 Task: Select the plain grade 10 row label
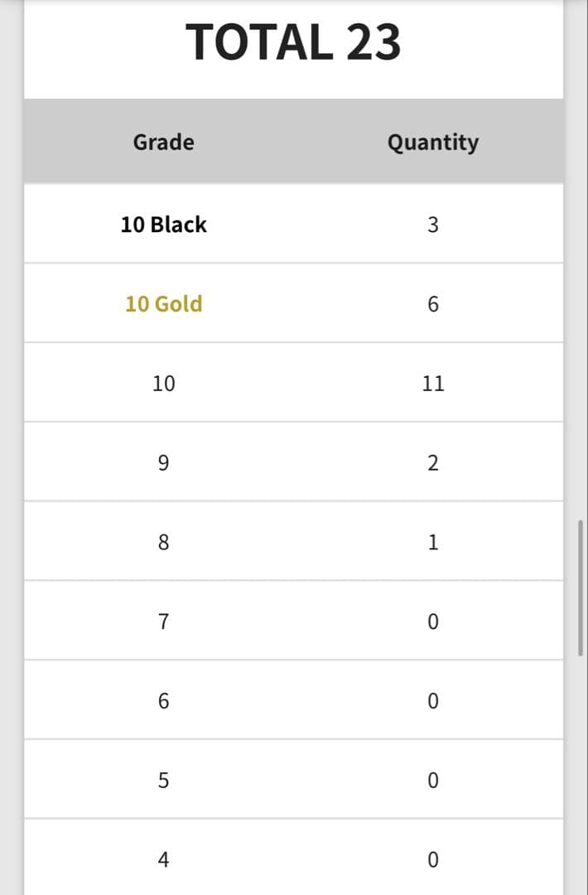(163, 383)
